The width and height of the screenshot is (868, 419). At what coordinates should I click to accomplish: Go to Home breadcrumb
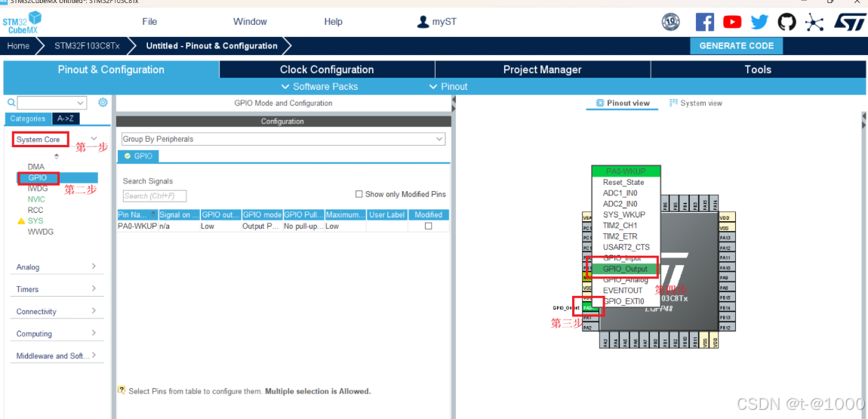tap(18, 46)
